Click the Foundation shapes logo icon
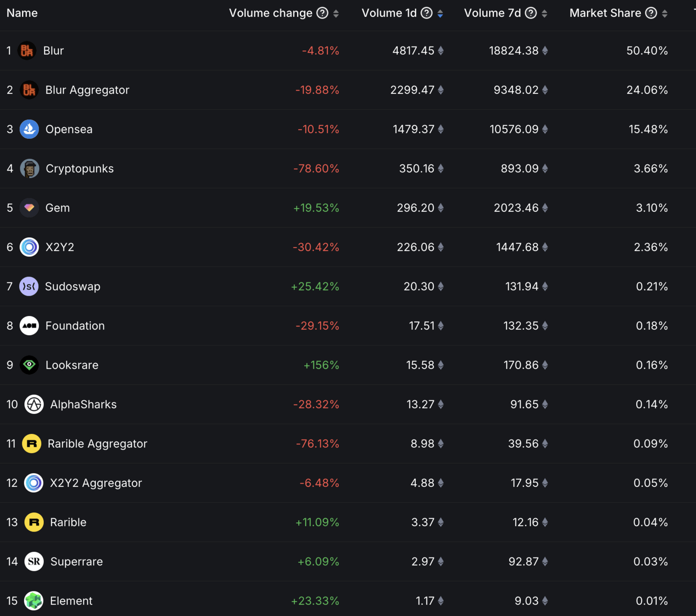The image size is (696, 616). coord(29,326)
